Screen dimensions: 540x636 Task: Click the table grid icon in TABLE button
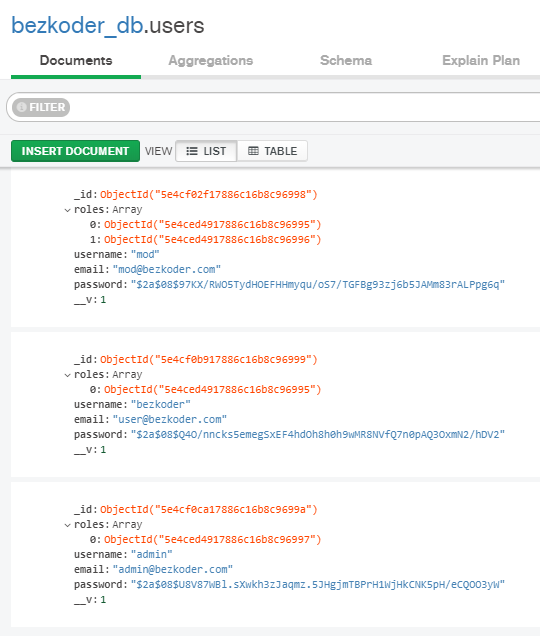[253, 151]
